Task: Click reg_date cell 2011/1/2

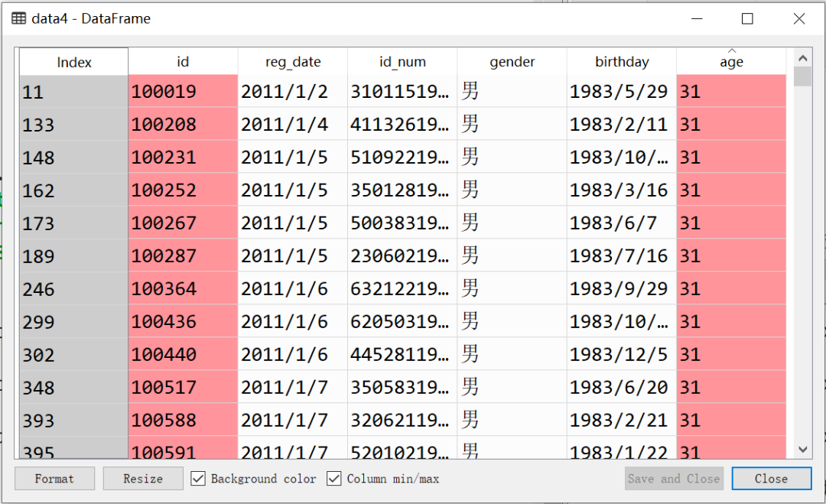Action: click(x=293, y=92)
